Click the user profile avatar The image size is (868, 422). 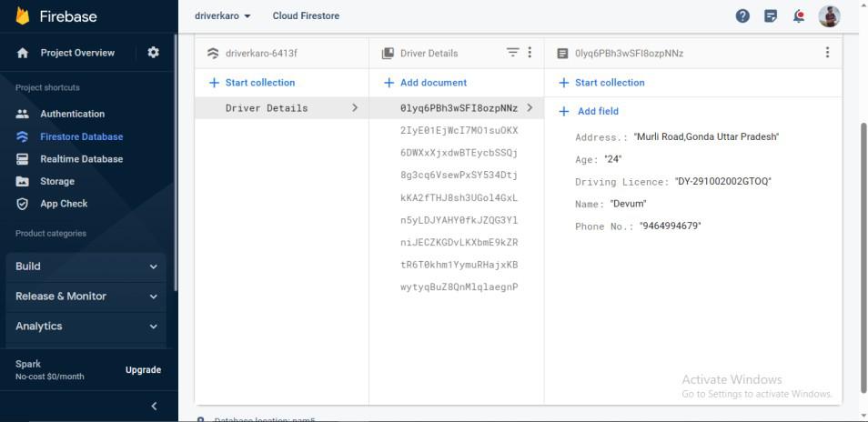click(829, 15)
